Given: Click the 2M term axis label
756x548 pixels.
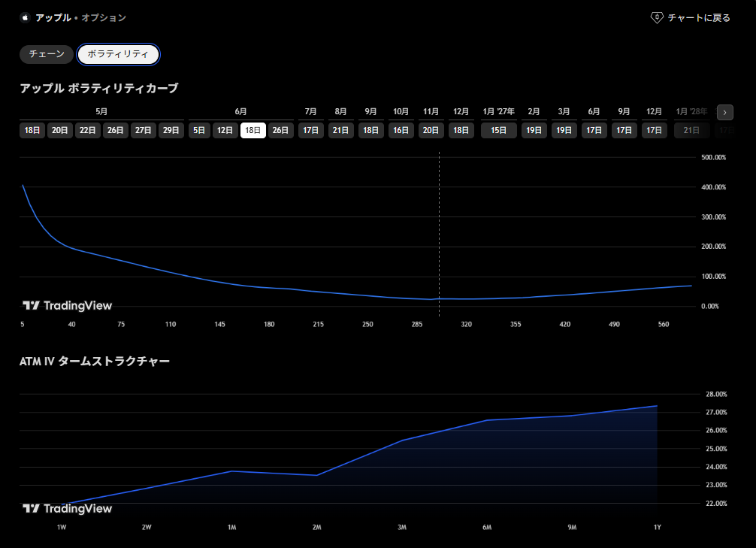Looking at the screenshot, I should click(x=317, y=527).
